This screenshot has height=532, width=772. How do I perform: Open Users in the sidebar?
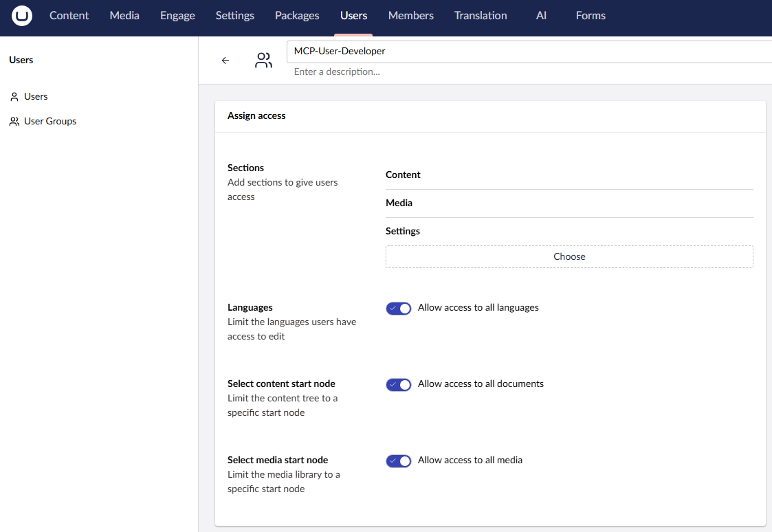[36, 96]
